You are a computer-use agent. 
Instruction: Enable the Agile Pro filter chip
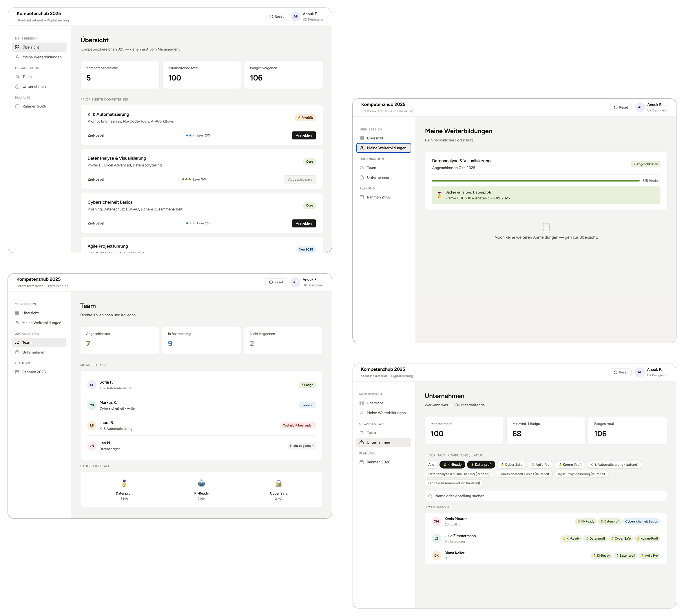tap(540, 465)
